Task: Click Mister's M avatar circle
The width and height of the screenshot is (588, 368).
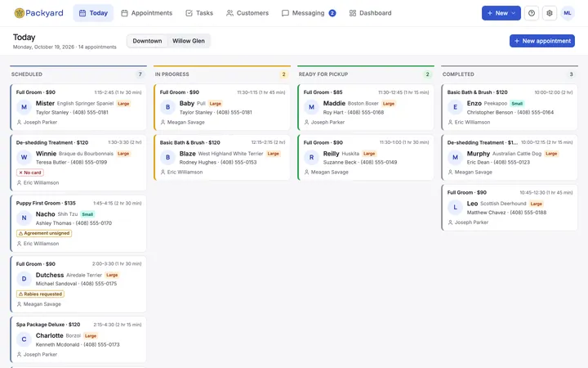Action: 24,107
